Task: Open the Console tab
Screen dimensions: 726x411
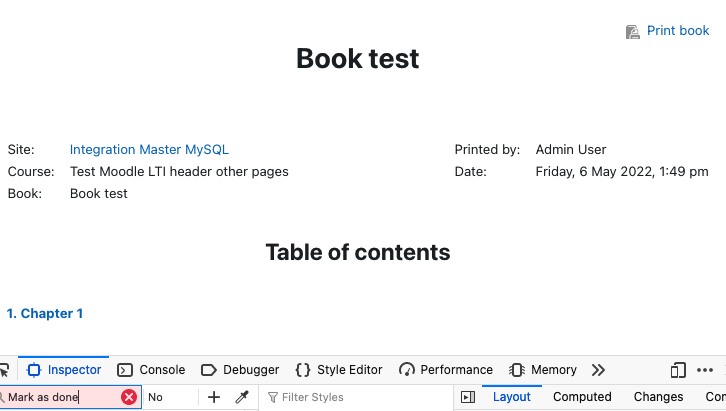Action: pos(151,370)
